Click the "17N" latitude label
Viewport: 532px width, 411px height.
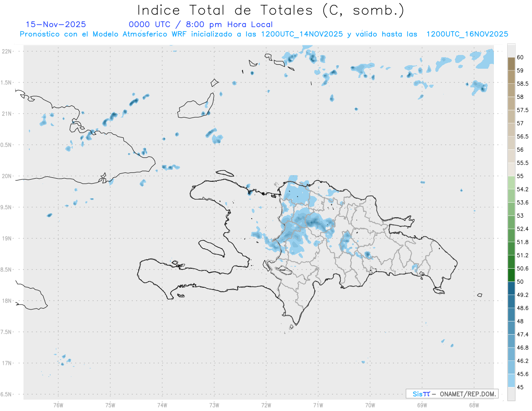pyautogui.click(x=7, y=363)
